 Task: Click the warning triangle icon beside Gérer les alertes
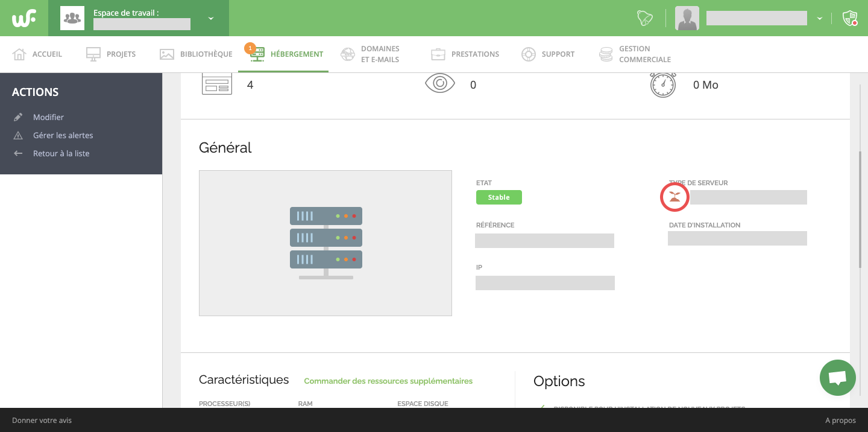(x=18, y=135)
